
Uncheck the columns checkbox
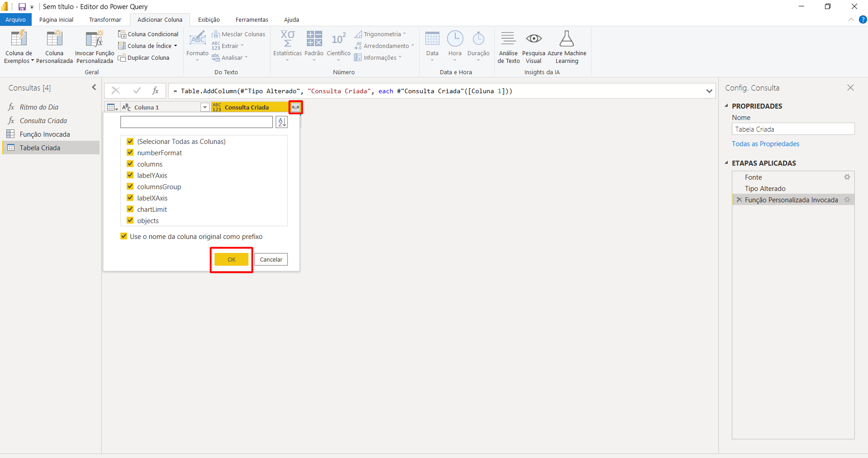pyautogui.click(x=130, y=164)
